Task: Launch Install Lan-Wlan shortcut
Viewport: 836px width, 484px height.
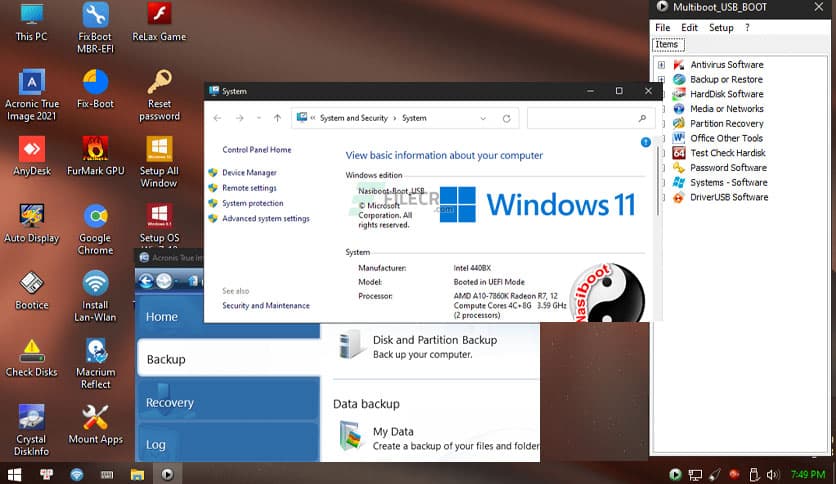Action: coord(95,297)
